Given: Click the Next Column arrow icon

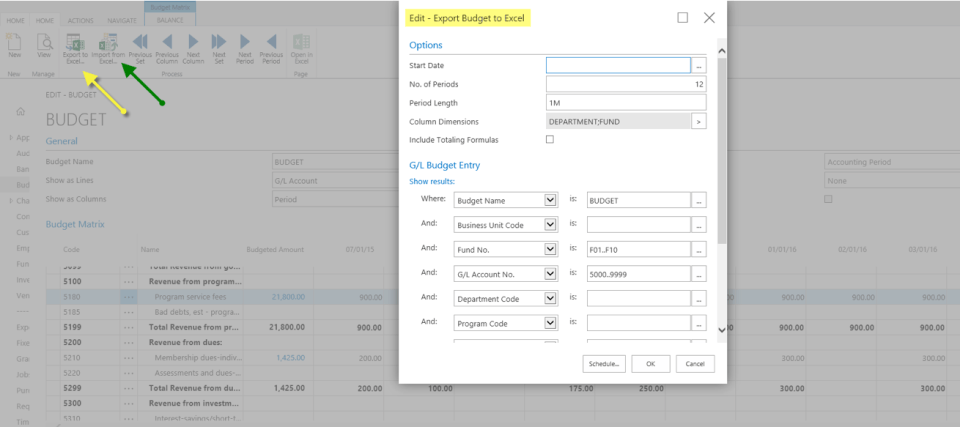Looking at the screenshot, I should coord(193,44).
